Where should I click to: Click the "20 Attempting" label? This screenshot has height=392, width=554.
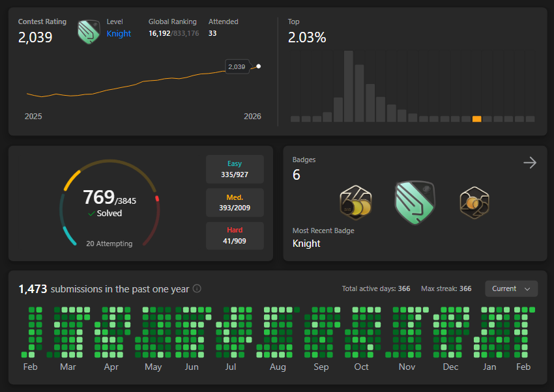pyautogui.click(x=109, y=244)
